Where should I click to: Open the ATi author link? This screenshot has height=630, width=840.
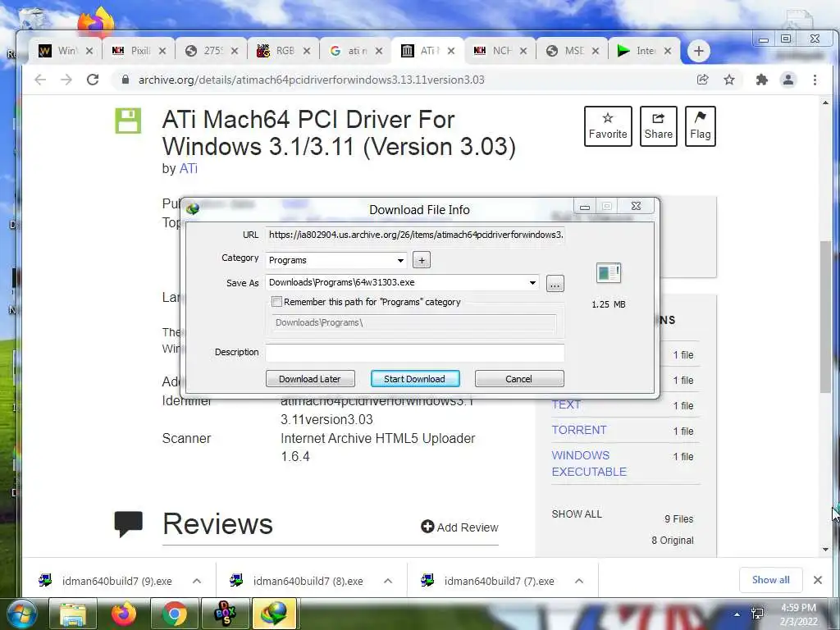tap(188, 168)
